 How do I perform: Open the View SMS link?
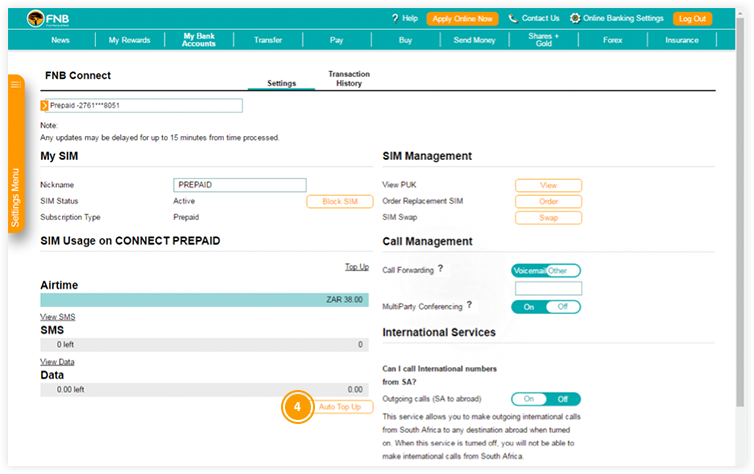[x=57, y=317]
